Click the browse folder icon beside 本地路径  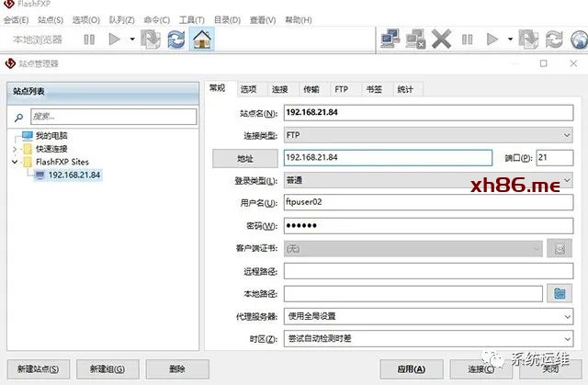(x=559, y=294)
